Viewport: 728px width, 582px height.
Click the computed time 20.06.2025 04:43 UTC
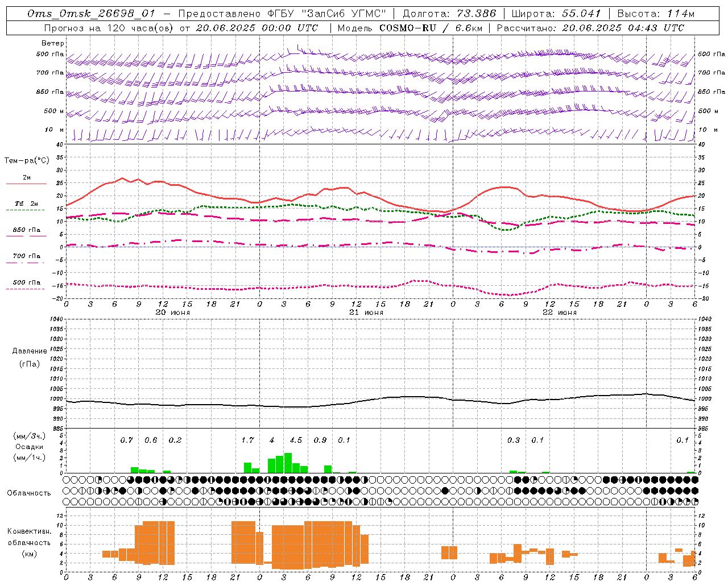[x=623, y=28]
